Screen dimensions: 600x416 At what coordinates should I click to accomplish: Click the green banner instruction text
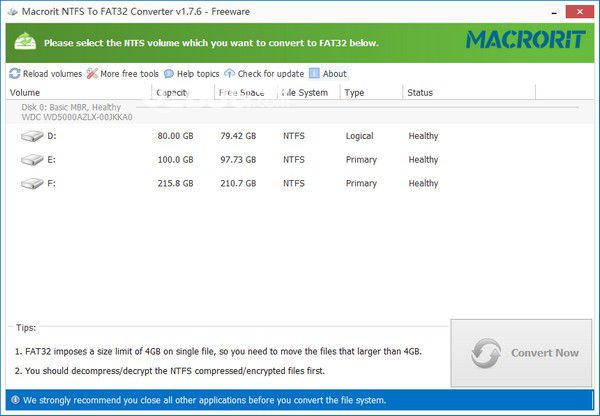click(x=211, y=43)
